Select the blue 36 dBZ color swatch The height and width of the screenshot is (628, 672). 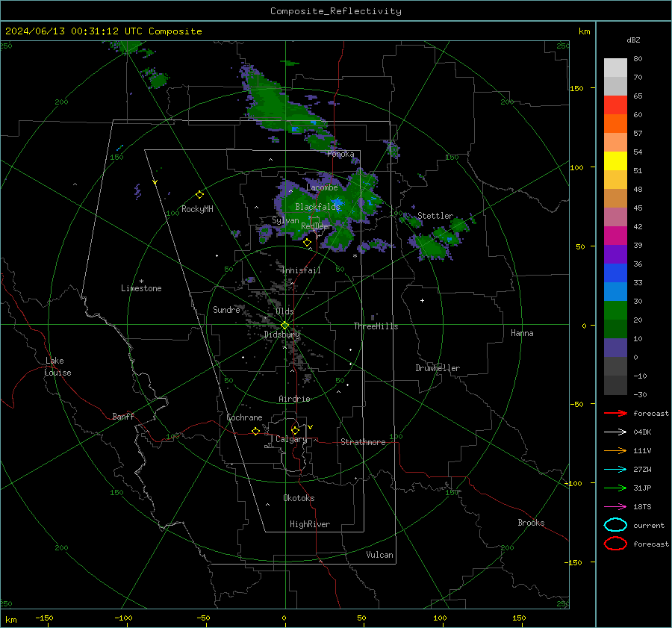(615, 273)
